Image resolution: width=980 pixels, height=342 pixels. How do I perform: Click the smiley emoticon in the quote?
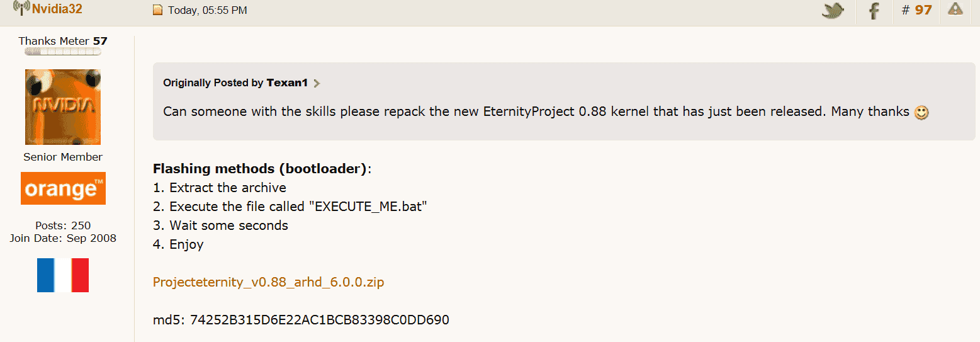[921, 113]
